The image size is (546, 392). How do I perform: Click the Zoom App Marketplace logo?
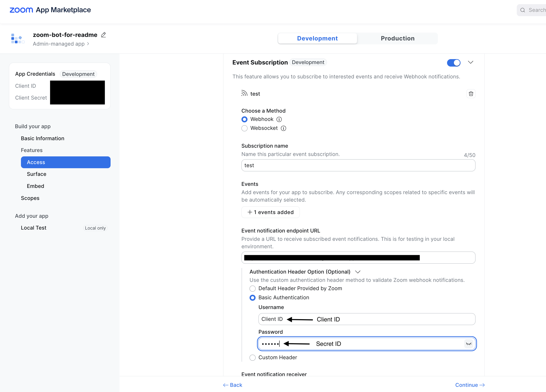point(50,10)
